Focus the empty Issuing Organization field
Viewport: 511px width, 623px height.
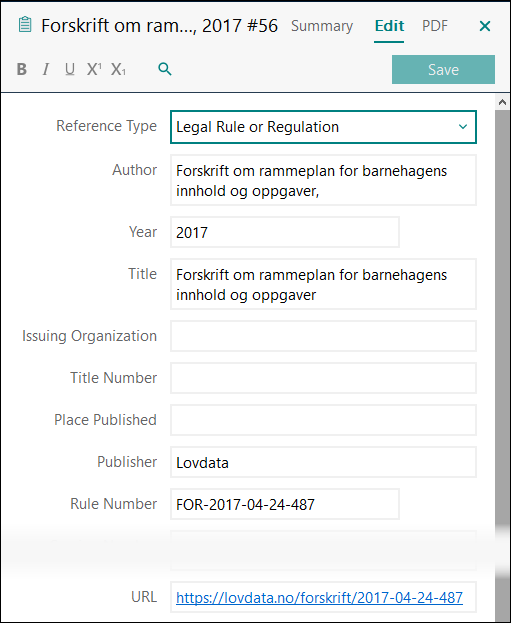click(323, 336)
